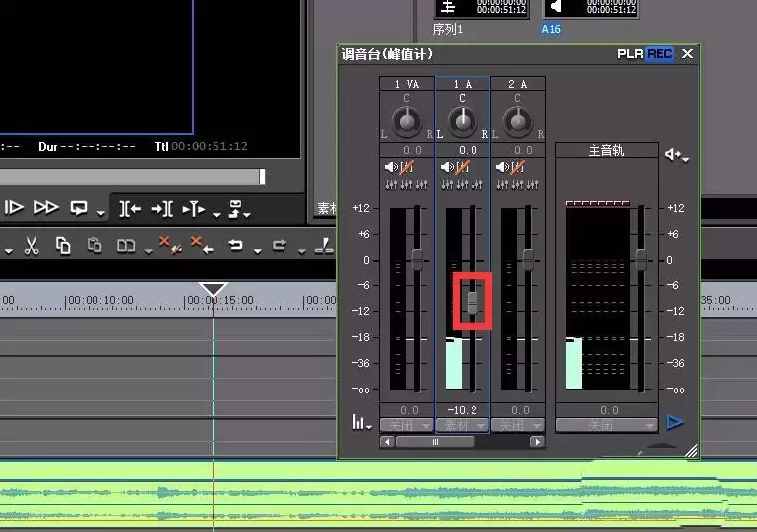Image resolution: width=757 pixels, height=532 pixels.
Task: Toggle solo on track 1 VA
Action: pos(407,167)
